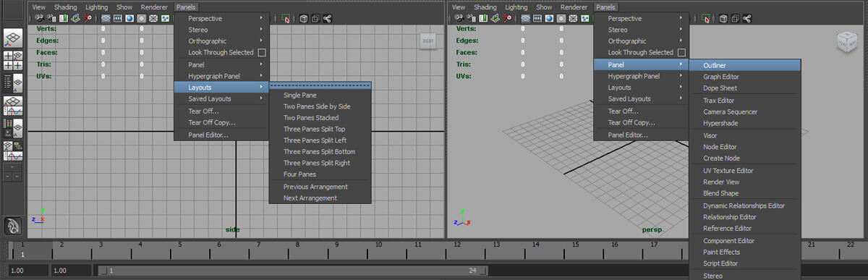Toggle Image Plane icon in right panel toolbar
Screen dimensions: 868x280
(495, 18)
